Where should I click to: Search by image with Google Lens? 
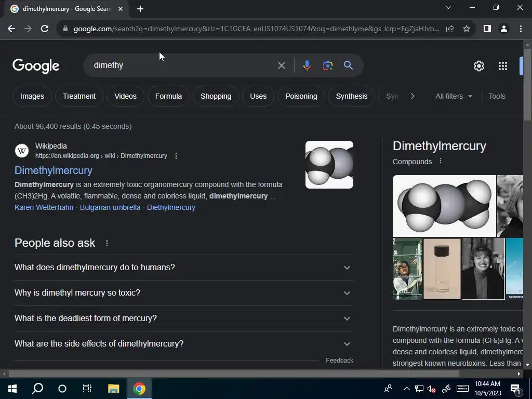(x=328, y=65)
